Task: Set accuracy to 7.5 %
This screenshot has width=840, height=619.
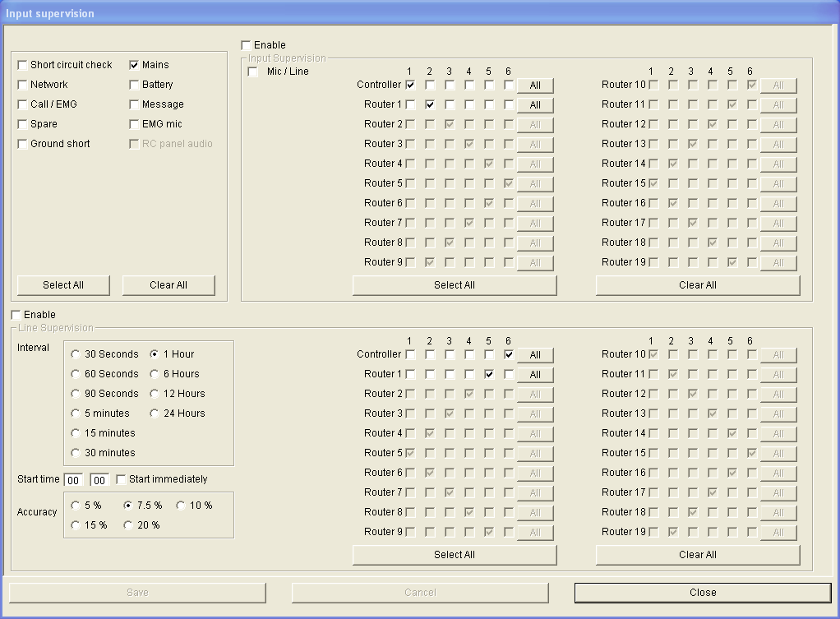Action: 128,506
